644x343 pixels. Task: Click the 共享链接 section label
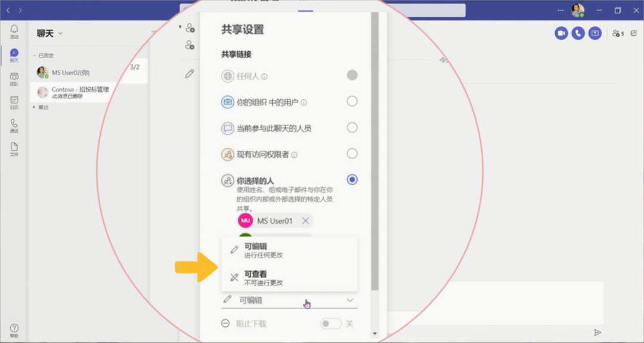236,54
